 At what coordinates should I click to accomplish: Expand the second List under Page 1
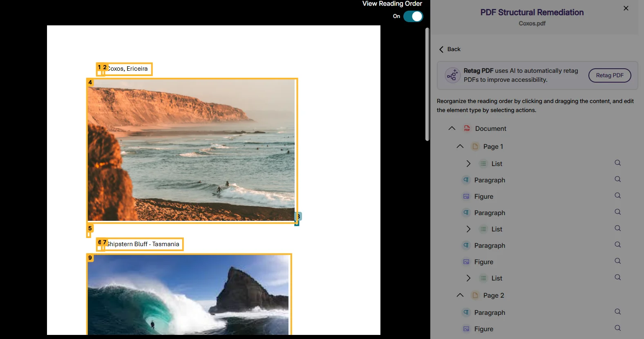(468, 229)
